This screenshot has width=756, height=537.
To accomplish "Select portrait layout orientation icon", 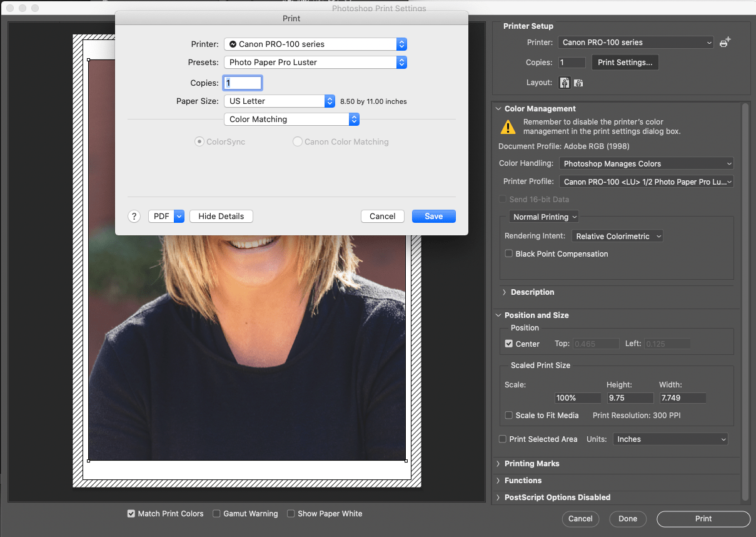I will 564,83.
